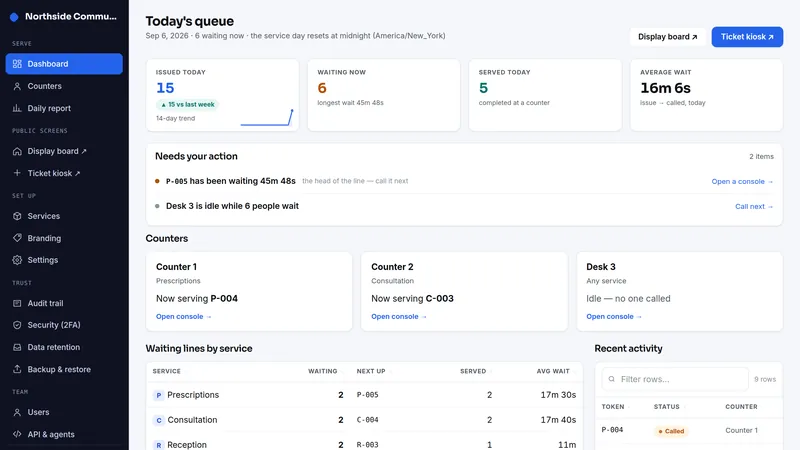Open the Users page

tap(64, 412)
